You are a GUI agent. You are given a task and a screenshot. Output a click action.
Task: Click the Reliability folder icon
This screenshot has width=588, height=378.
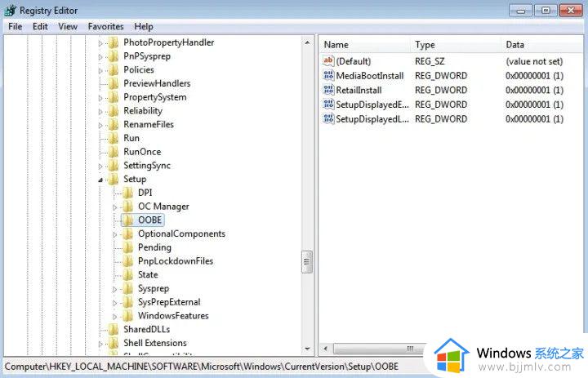pos(114,111)
